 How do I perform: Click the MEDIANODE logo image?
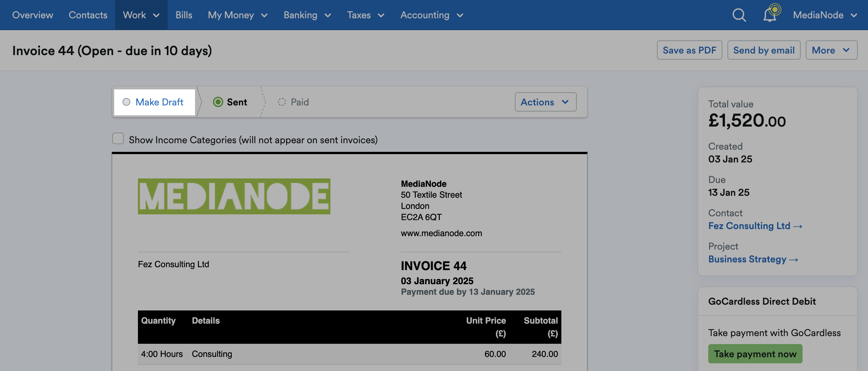[x=234, y=196]
